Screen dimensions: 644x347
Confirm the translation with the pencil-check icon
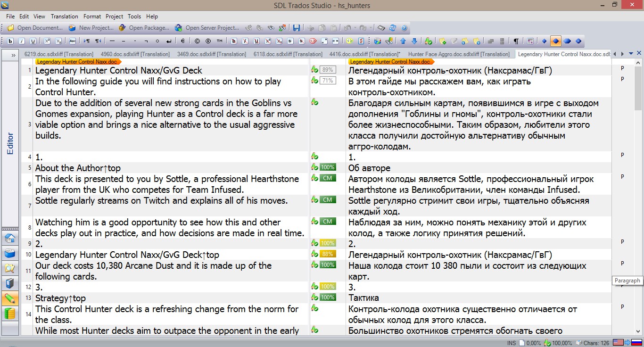click(428, 41)
